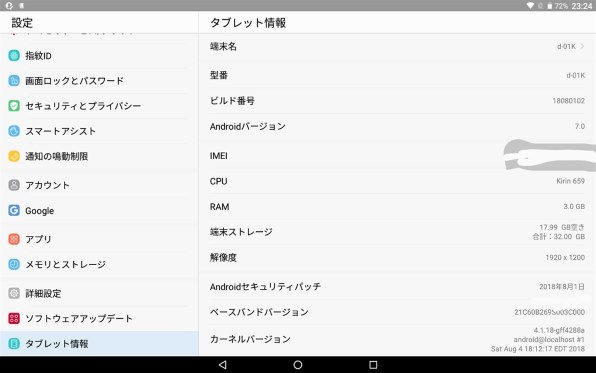The width and height of the screenshot is (596, 373).
Task: Open アプリ settings entry
Action: [99, 239]
